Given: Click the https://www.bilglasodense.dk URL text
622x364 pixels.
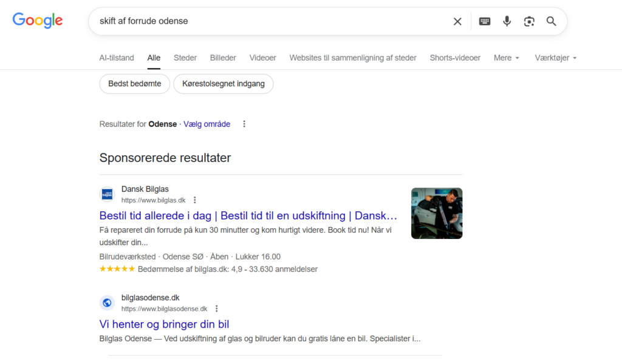Looking at the screenshot, I should click(164, 309).
